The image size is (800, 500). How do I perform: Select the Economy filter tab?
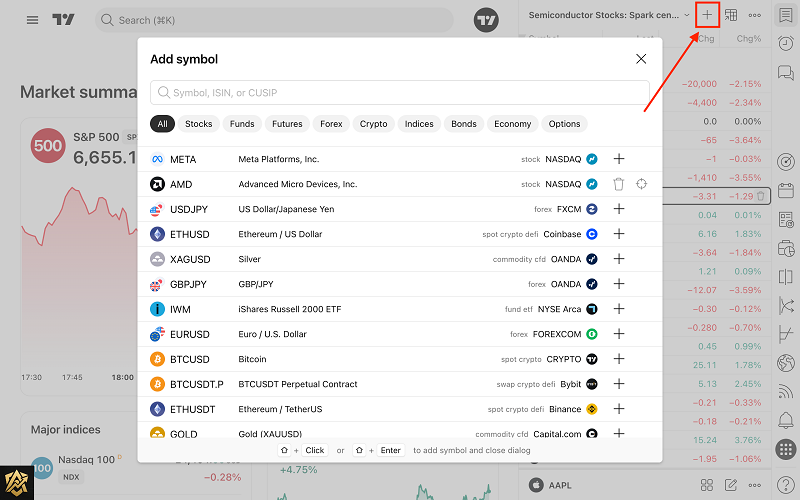tap(512, 123)
